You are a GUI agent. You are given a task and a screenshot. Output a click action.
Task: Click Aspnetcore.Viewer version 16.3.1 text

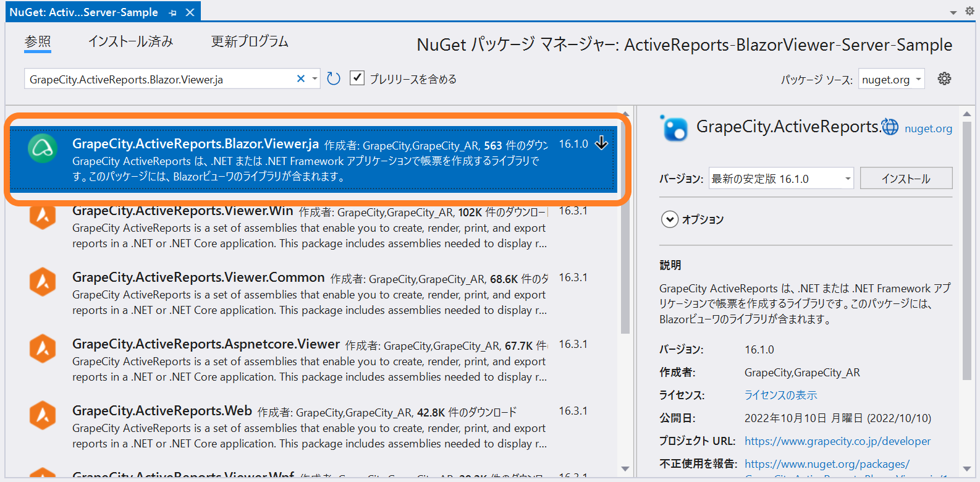573,344
